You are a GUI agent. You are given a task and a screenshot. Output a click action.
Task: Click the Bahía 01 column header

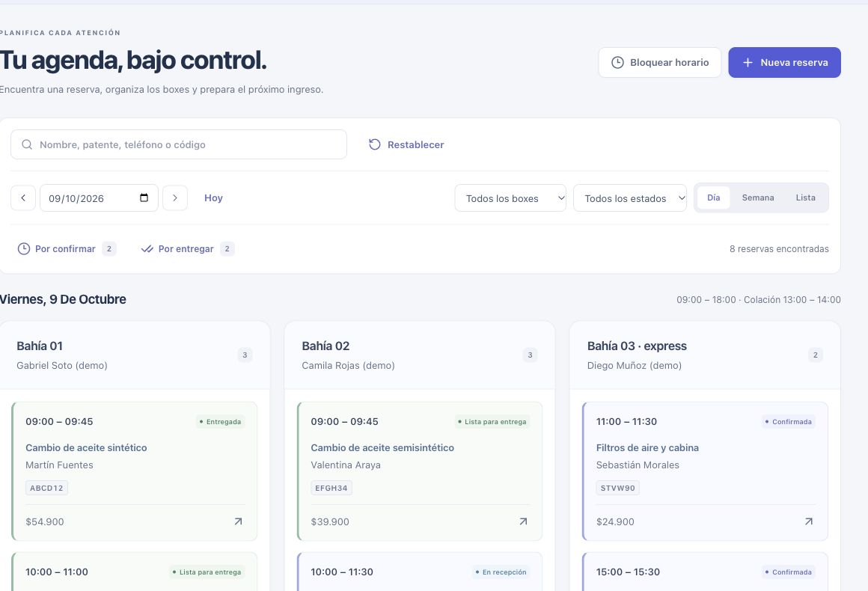click(135, 355)
